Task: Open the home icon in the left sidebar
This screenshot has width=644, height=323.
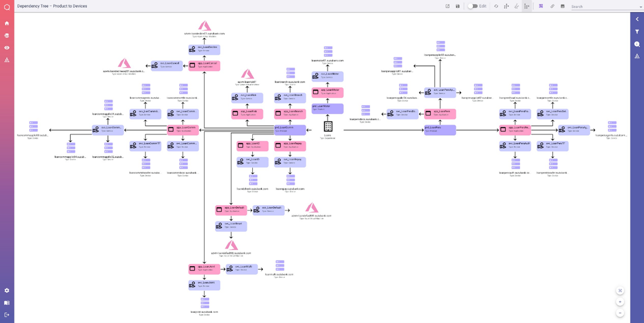Action: 6,23
